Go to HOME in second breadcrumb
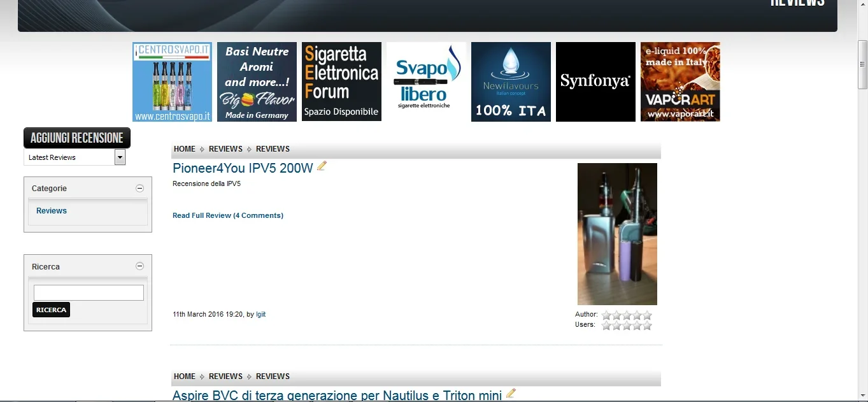 point(185,377)
